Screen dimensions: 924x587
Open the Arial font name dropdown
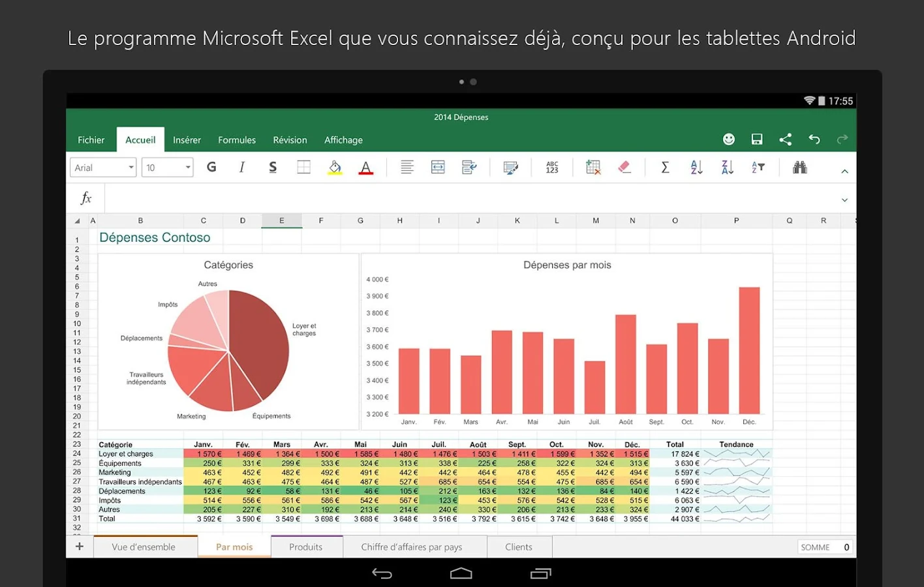click(x=103, y=168)
